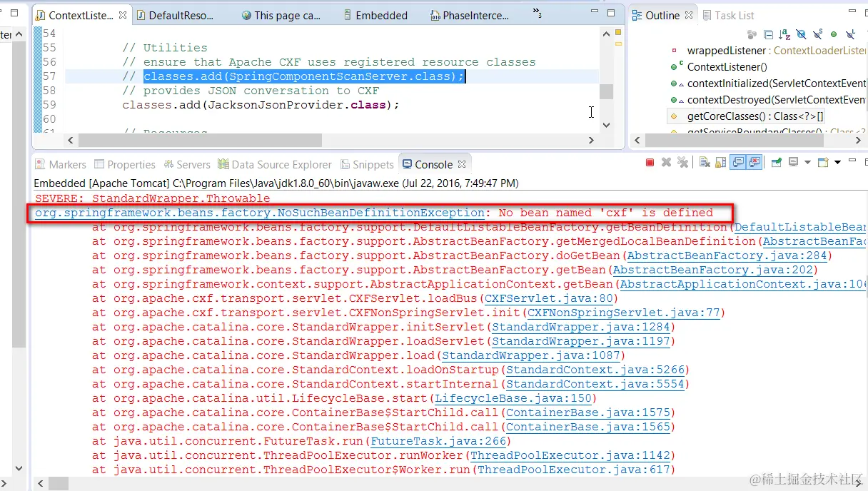Toggle Hide Static Fields and Methods in Outline
This screenshot has width=868, height=491.
pyautogui.click(x=818, y=34)
